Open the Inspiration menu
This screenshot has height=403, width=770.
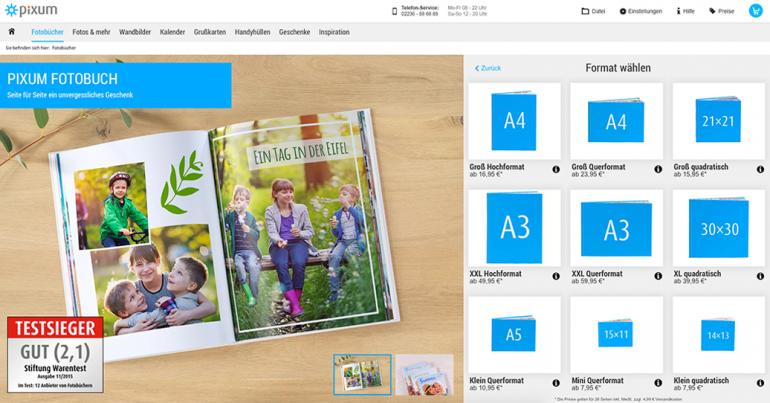334,32
